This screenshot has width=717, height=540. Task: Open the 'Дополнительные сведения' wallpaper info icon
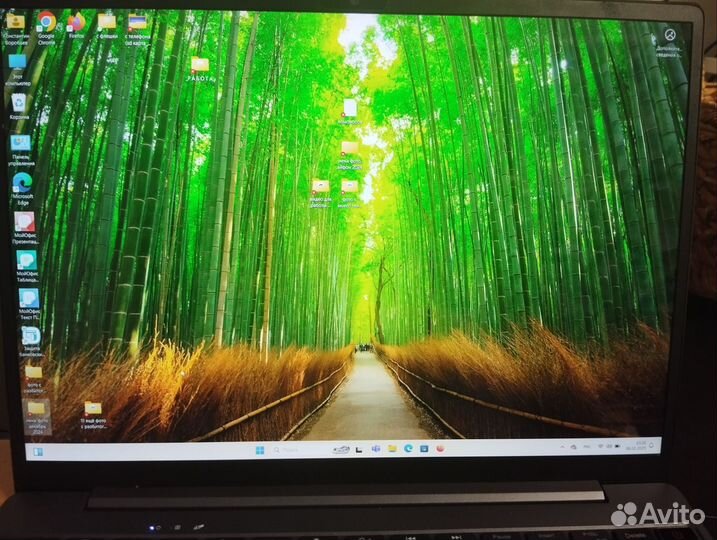click(669, 43)
